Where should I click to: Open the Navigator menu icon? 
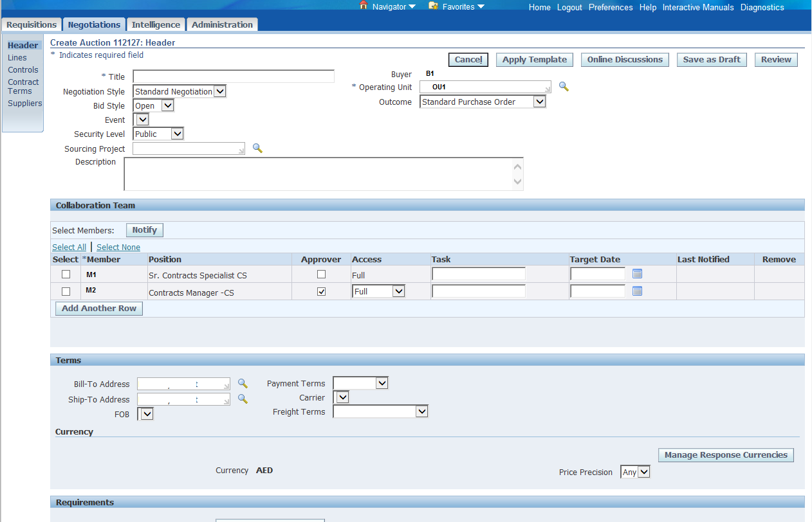click(364, 6)
